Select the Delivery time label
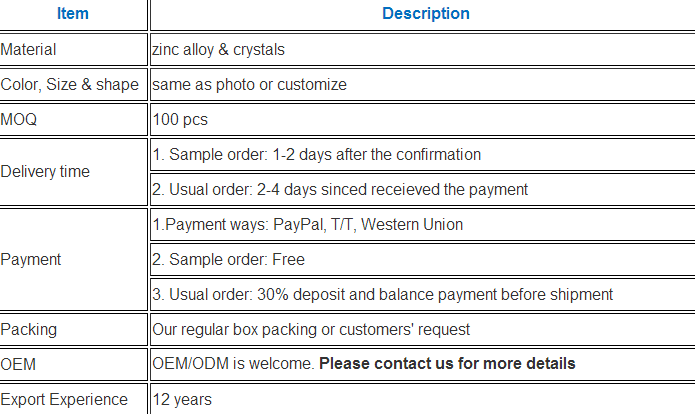Screen dimensions: 695x414 click(45, 172)
